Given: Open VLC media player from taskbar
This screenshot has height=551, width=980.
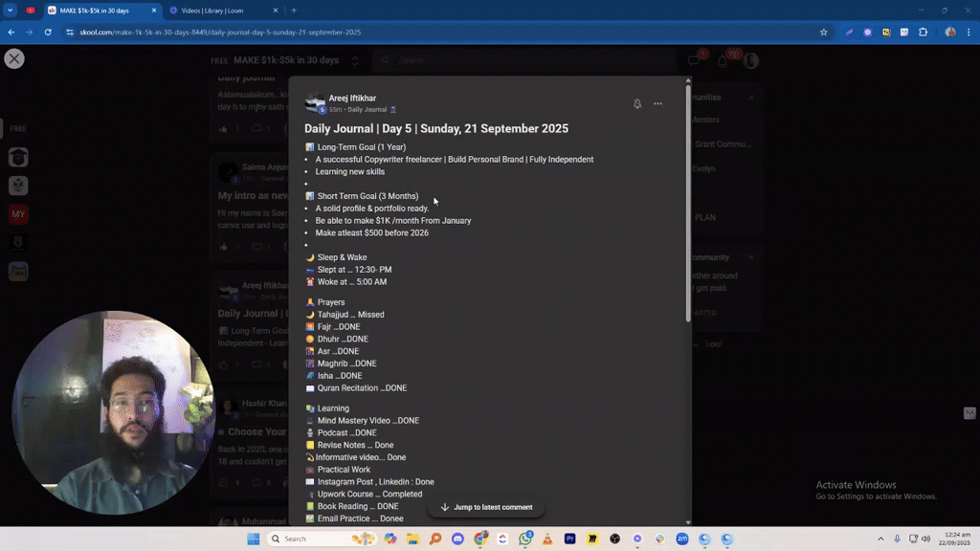Looking at the screenshot, I should (x=547, y=539).
